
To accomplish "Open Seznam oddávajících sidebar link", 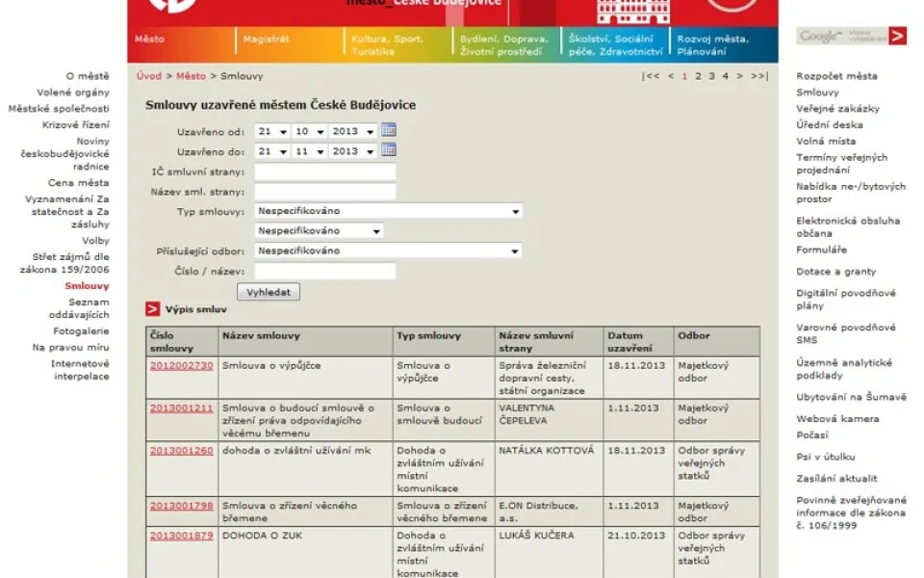I will click(x=79, y=308).
